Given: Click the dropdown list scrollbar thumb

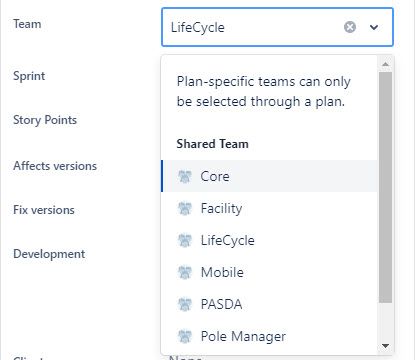Looking at the screenshot, I should tap(385, 187).
